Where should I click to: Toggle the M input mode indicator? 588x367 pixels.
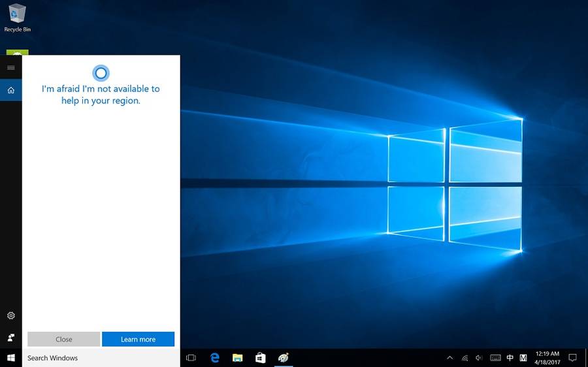pos(523,358)
